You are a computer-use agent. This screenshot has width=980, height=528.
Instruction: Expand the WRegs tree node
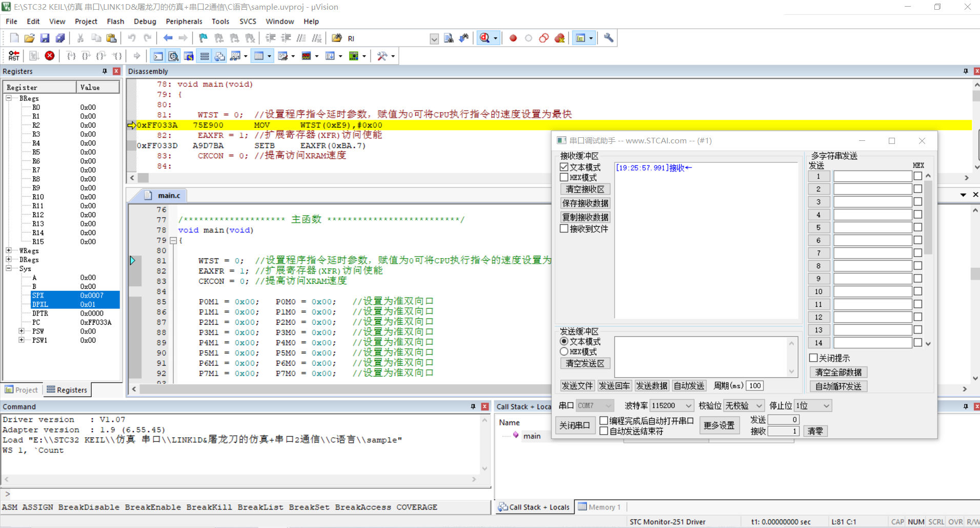[x=9, y=250]
